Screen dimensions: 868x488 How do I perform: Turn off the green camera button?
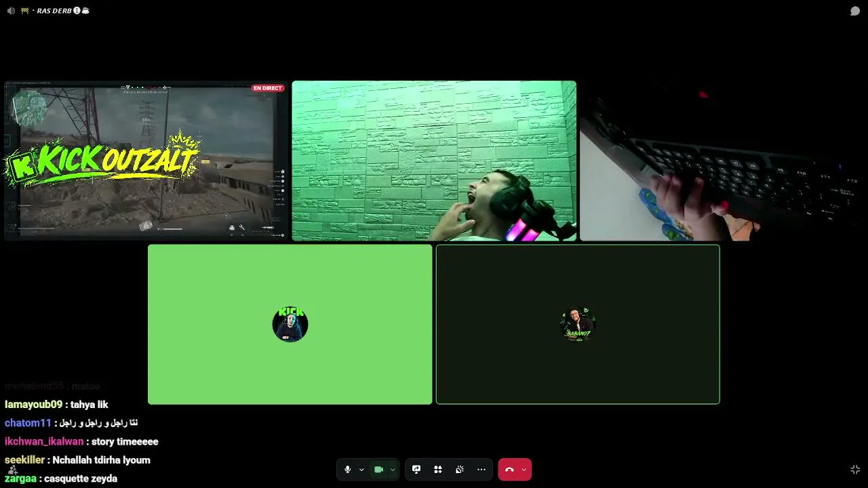[378, 470]
